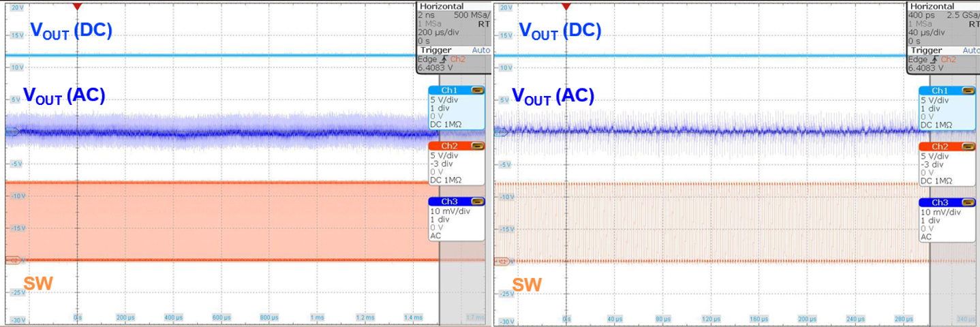Click the Trigger header in left scope

click(435, 50)
